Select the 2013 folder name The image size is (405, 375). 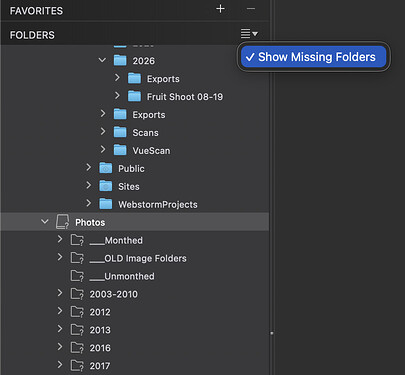(100, 330)
